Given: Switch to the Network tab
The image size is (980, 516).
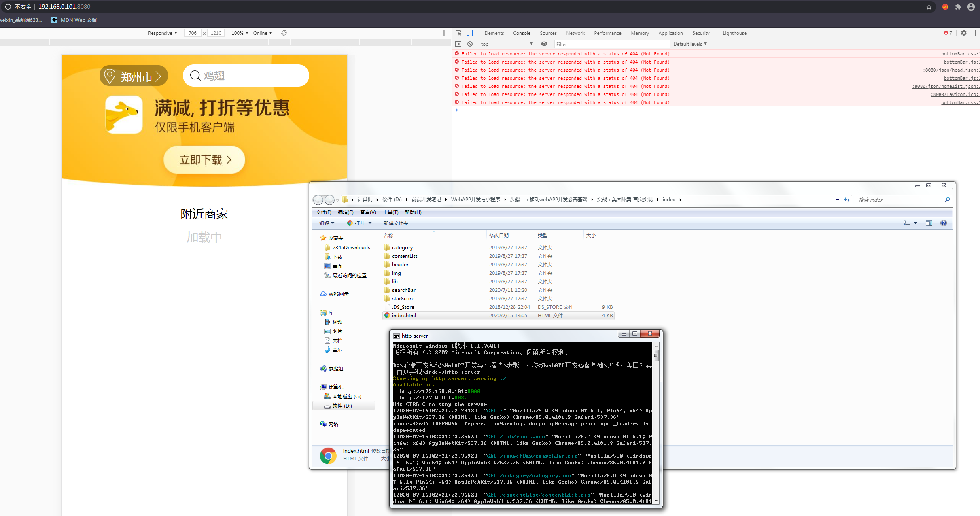Looking at the screenshot, I should pos(575,33).
